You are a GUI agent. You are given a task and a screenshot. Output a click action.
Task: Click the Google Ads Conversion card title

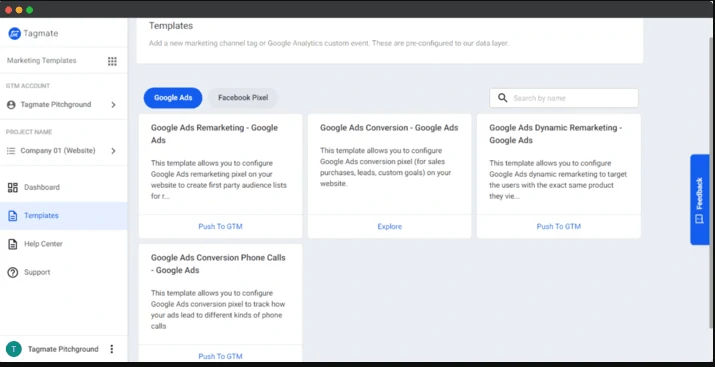click(x=389, y=128)
